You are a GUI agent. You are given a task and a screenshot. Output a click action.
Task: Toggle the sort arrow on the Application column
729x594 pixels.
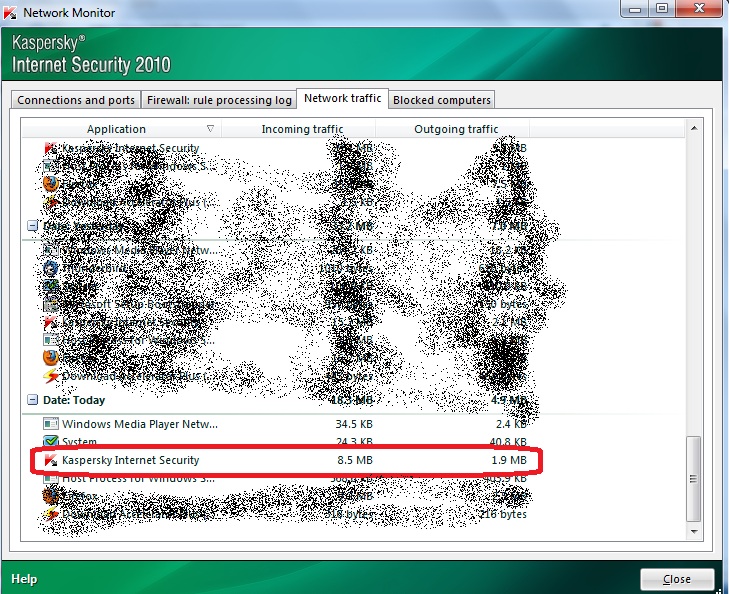click(210, 128)
